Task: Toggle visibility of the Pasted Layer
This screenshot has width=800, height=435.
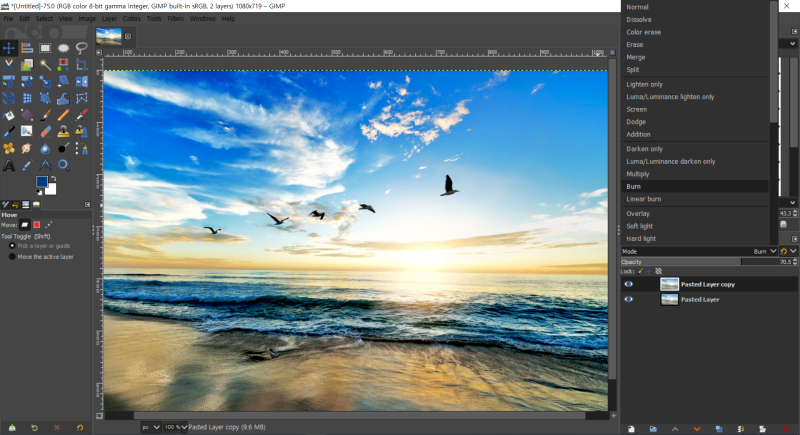Action: point(629,299)
